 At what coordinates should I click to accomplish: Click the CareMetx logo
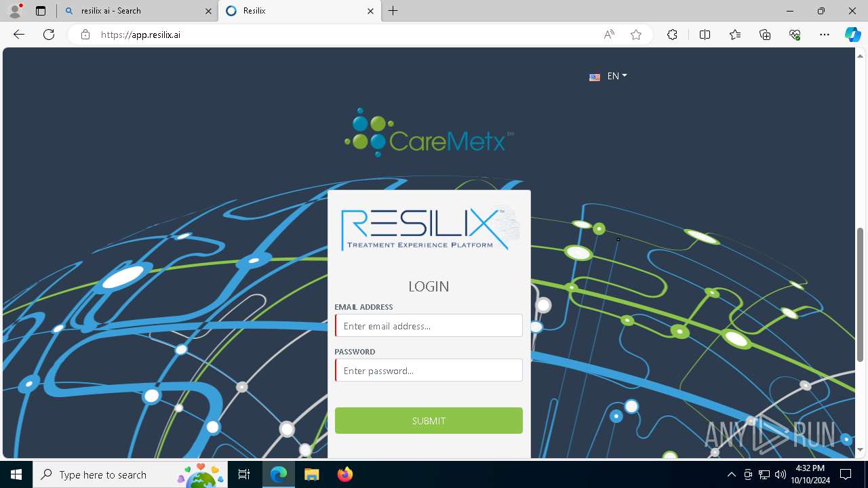tap(429, 133)
